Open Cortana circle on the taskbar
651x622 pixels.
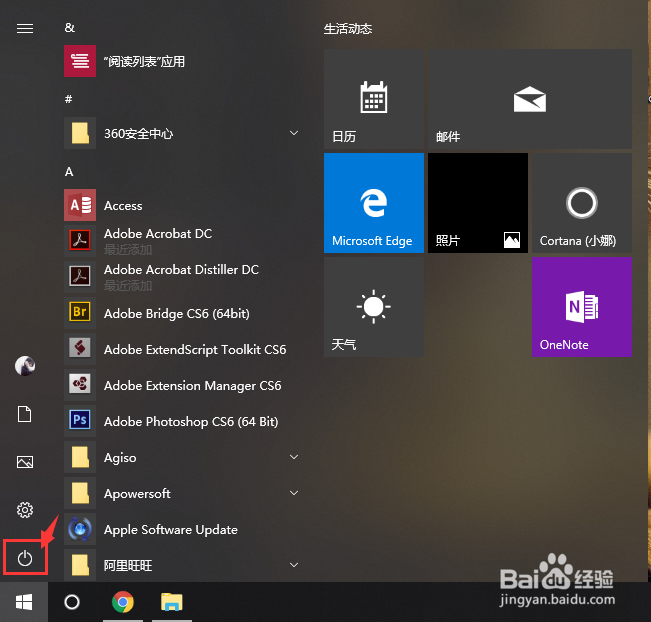pos(72,602)
